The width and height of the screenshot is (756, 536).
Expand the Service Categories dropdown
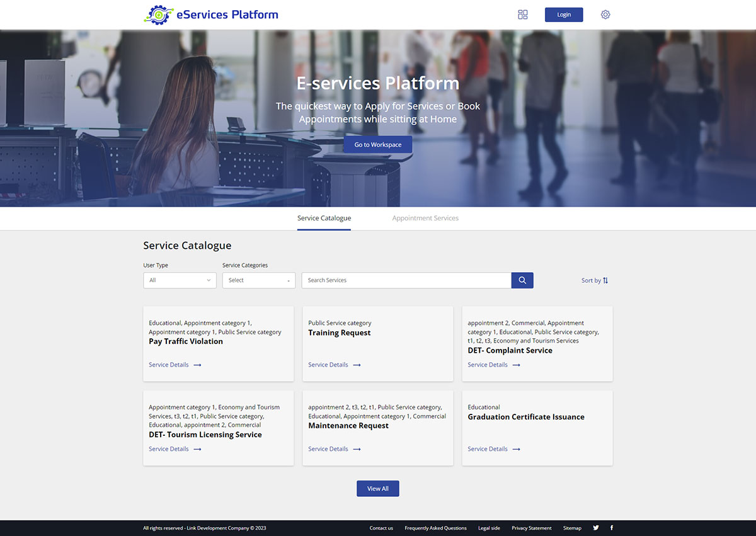(259, 280)
